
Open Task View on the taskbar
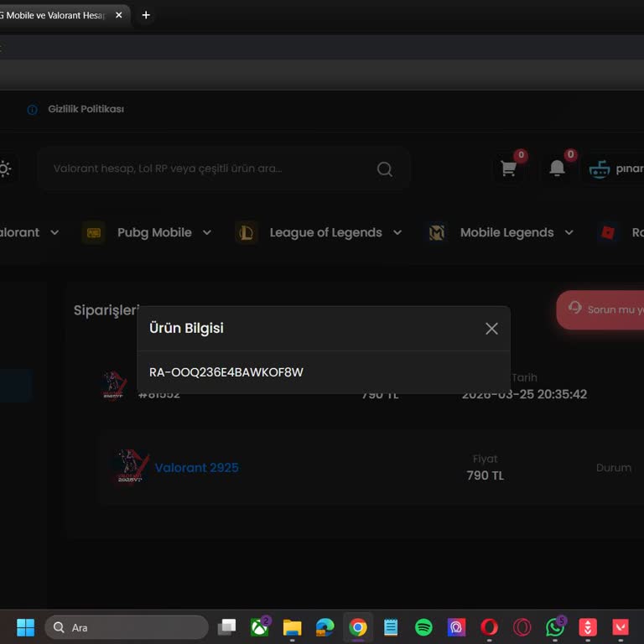(x=226, y=627)
